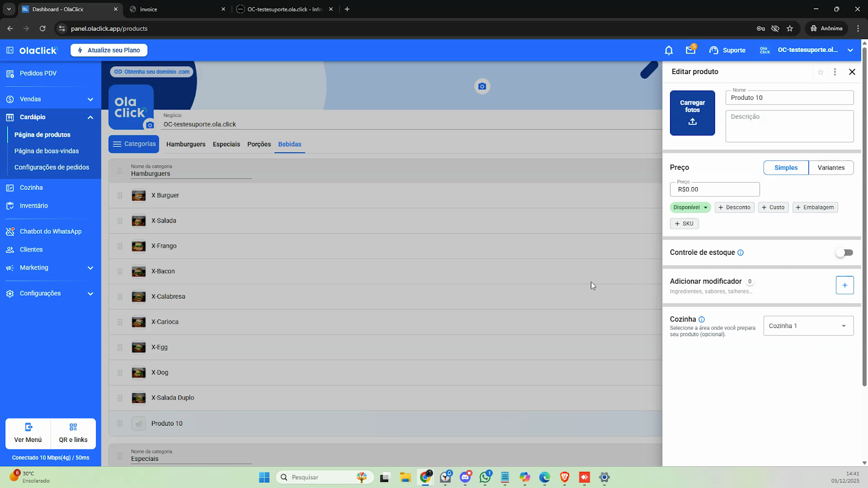The image size is (868, 488).
Task: Open the Cozinha 1 dropdown
Action: click(x=808, y=326)
